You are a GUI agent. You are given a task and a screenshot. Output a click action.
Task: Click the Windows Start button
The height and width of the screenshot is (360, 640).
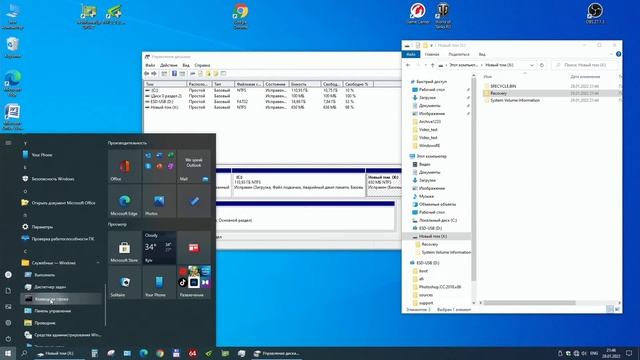[x=8, y=353]
